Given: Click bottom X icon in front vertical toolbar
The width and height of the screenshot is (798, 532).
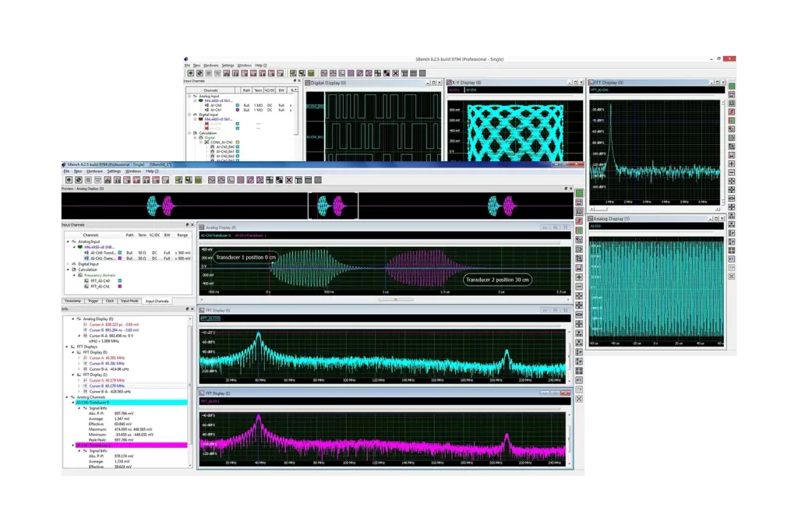Looking at the screenshot, I should pyautogui.click(x=579, y=399).
